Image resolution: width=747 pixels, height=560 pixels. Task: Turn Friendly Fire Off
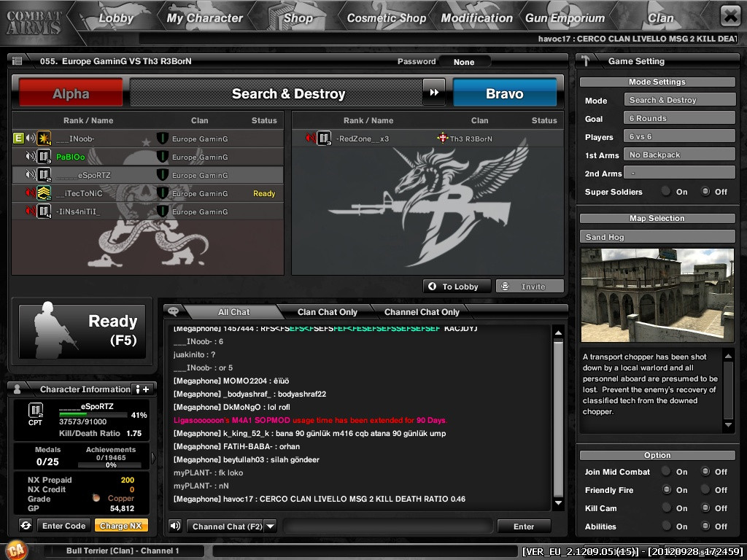click(x=705, y=489)
